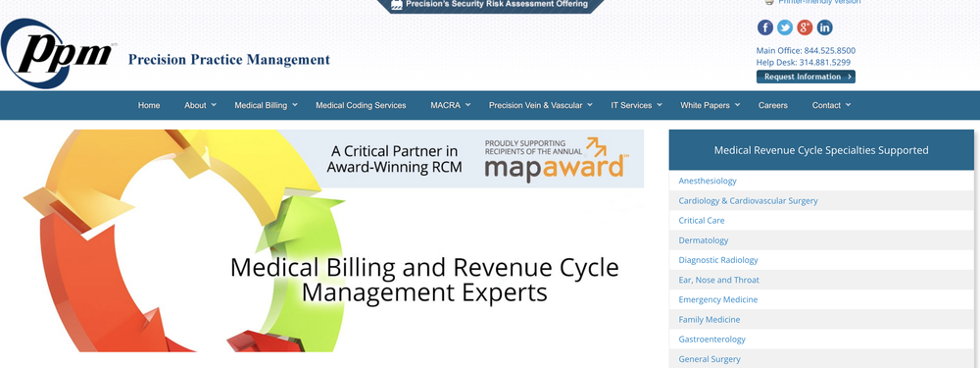
Task: Open the IT Services dropdown menu
Action: click(636, 105)
